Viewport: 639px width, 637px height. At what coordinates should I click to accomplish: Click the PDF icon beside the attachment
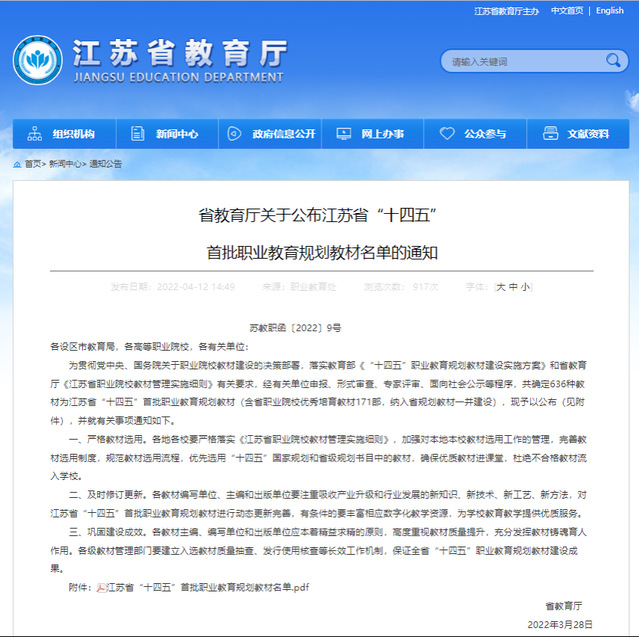click(100, 587)
